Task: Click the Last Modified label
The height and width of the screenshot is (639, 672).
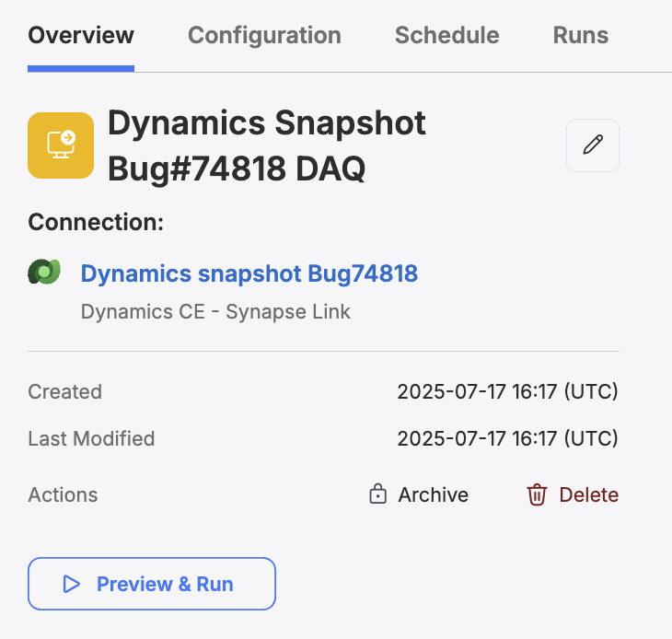Action: 91,439
